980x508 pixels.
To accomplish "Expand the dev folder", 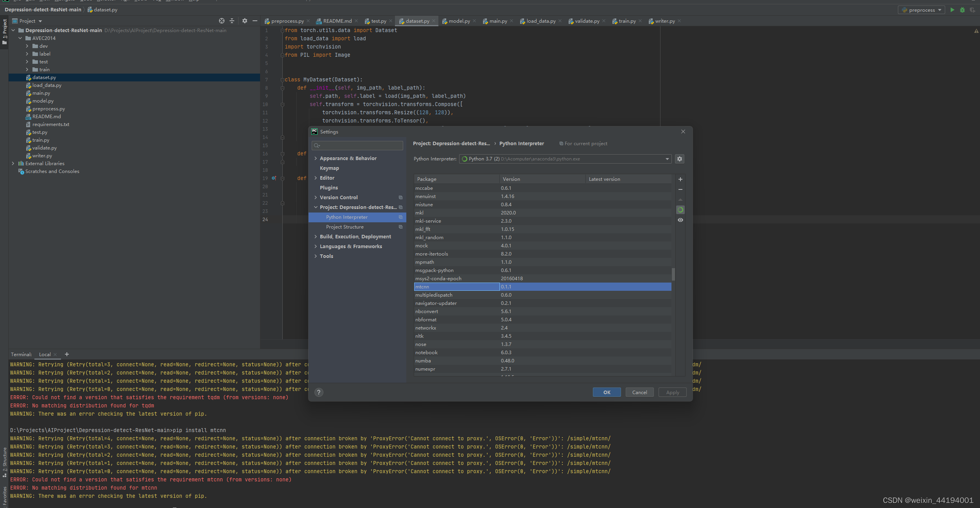I will (x=27, y=46).
